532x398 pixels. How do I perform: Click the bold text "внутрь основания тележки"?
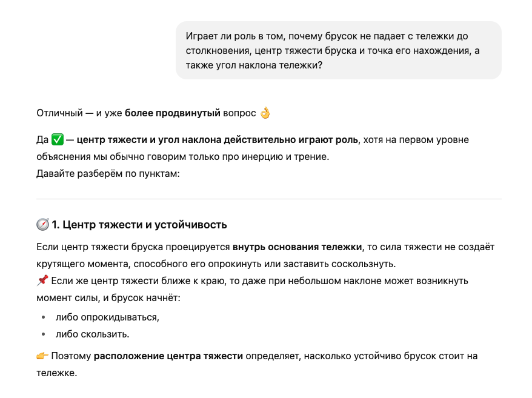pos(296,247)
